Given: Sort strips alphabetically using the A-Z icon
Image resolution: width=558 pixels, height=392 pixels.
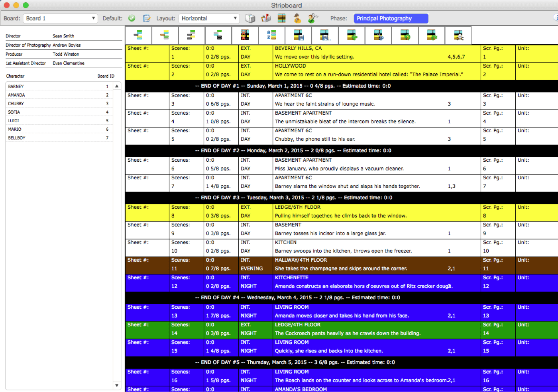Looking at the screenshot, I should (x=271, y=35).
